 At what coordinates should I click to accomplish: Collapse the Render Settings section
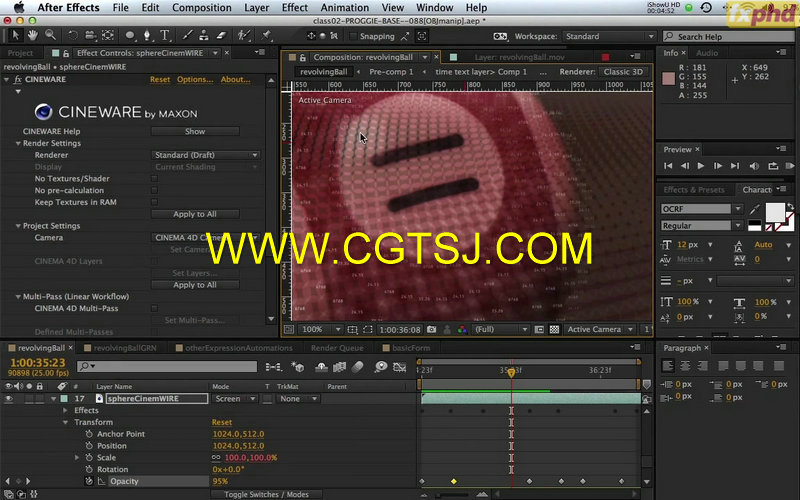(x=18, y=143)
